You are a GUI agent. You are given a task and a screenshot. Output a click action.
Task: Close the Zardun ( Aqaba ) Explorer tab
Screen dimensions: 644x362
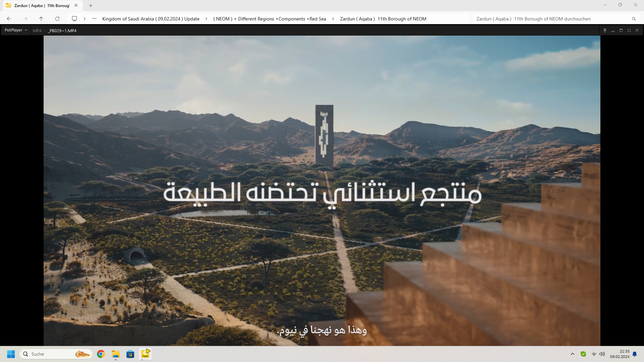(x=76, y=5)
